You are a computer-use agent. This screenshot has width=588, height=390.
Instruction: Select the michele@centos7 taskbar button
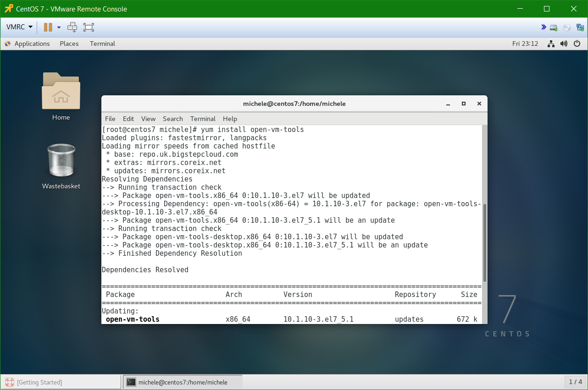coord(183,382)
